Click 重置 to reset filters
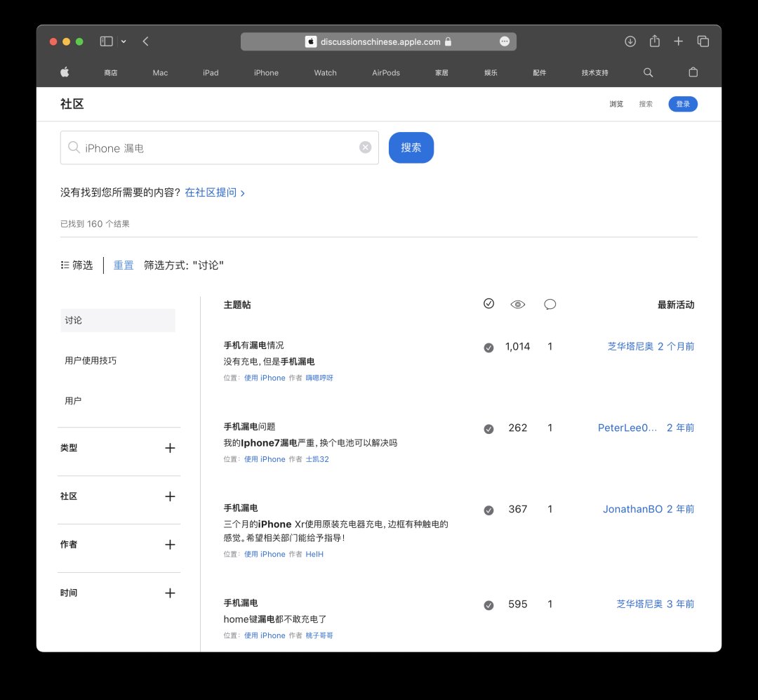Image resolution: width=758 pixels, height=700 pixels. coord(124,265)
